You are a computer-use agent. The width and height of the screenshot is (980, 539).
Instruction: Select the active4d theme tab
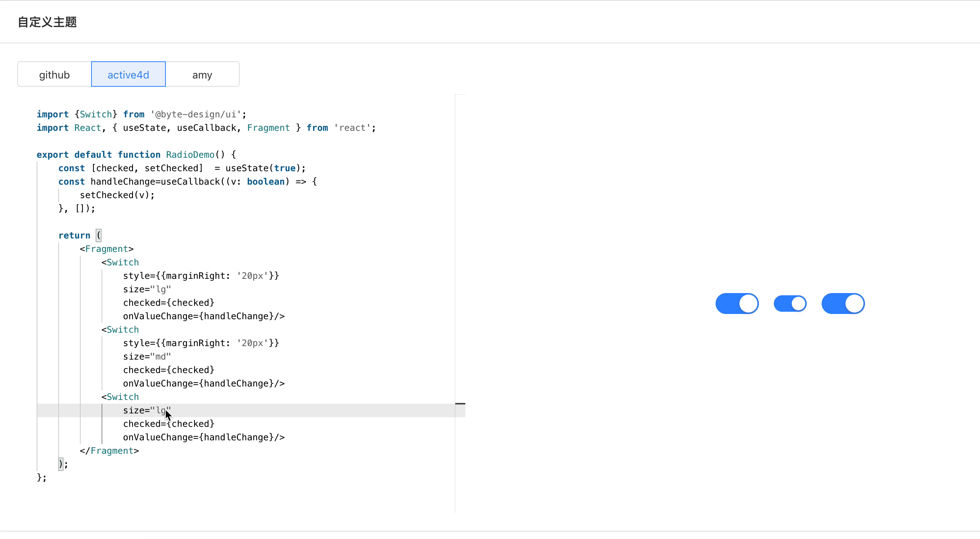[128, 75]
